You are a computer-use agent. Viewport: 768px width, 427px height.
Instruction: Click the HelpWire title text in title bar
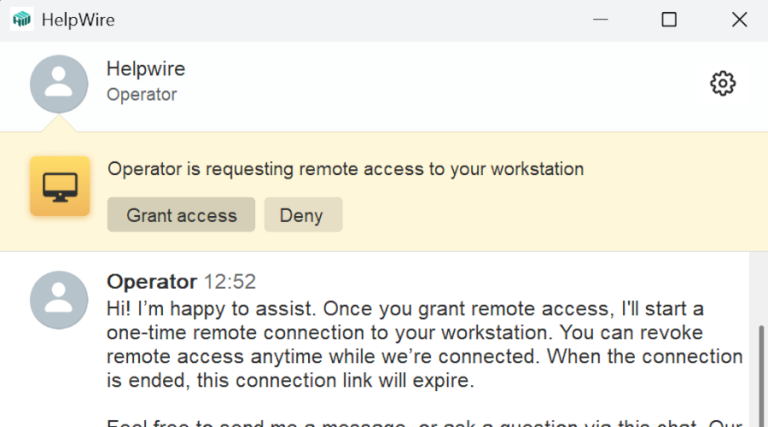[76, 19]
